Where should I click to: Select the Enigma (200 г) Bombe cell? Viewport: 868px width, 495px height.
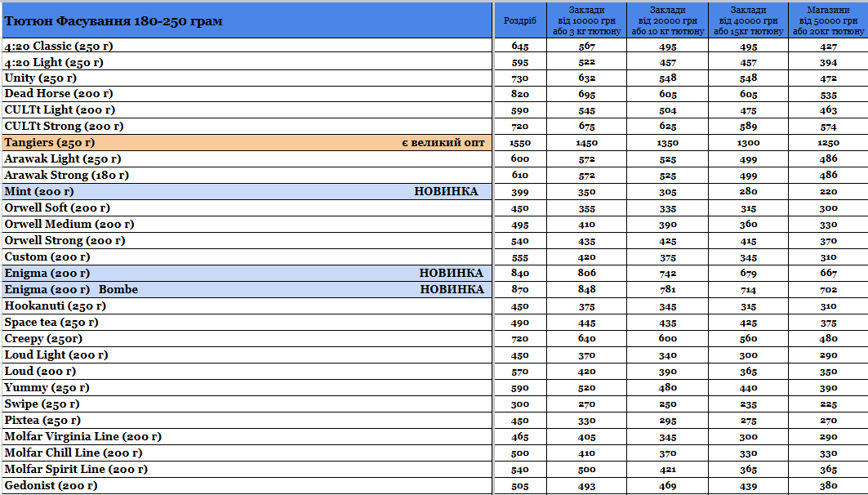coord(72,290)
